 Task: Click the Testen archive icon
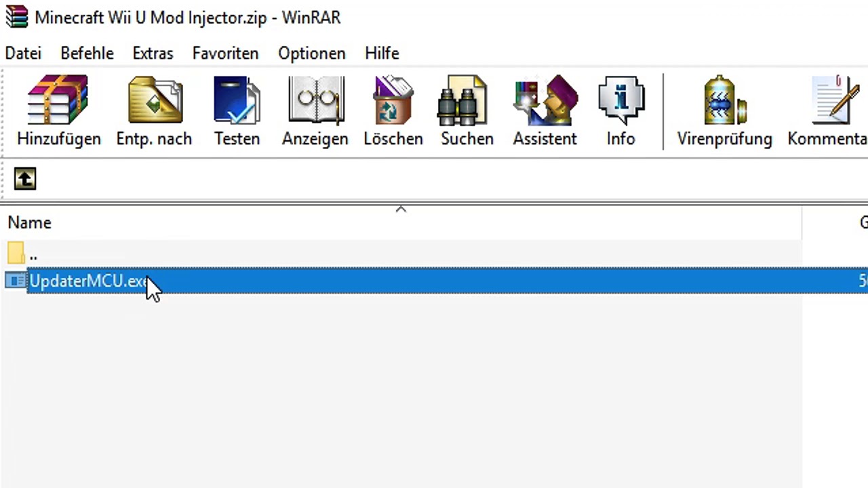237,100
